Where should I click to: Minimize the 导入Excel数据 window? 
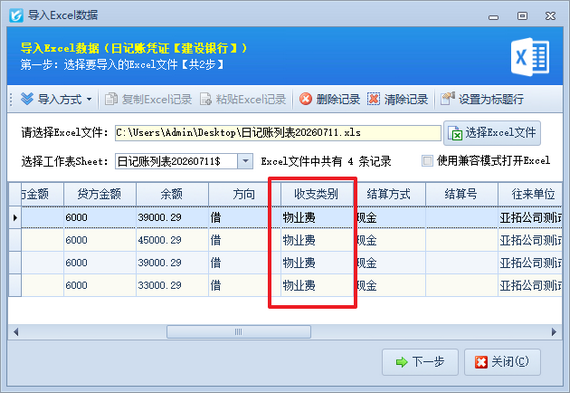coord(493,16)
